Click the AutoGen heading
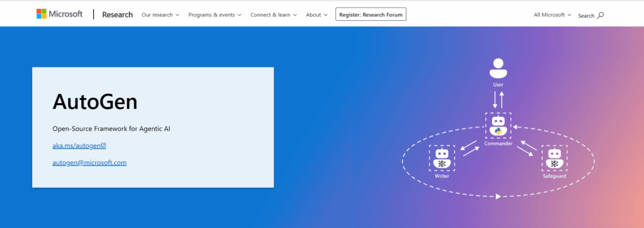Viewport: 644px width, 228px height. click(95, 101)
